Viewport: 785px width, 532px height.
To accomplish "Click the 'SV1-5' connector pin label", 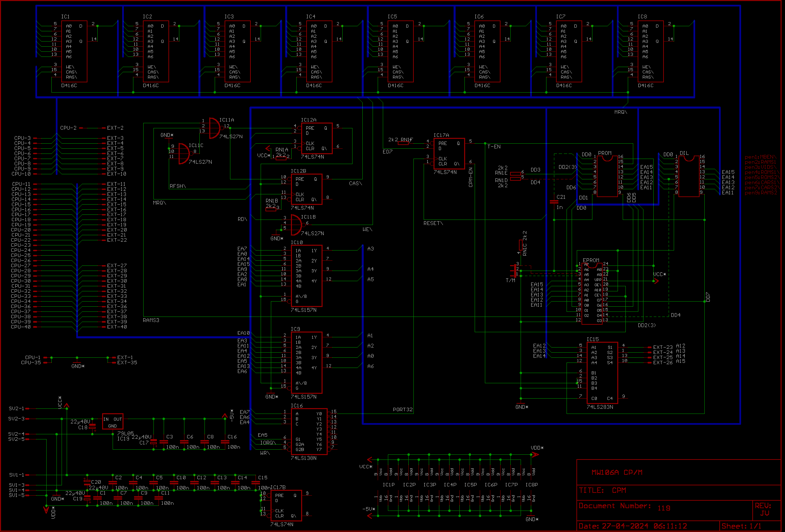I will (x=17, y=495).
